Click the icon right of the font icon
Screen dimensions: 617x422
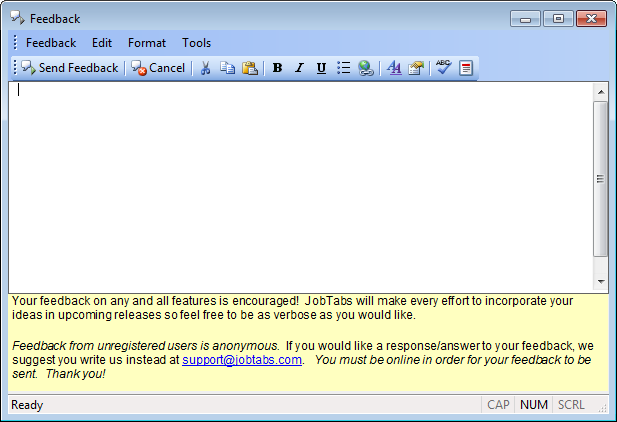pyautogui.click(x=416, y=68)
